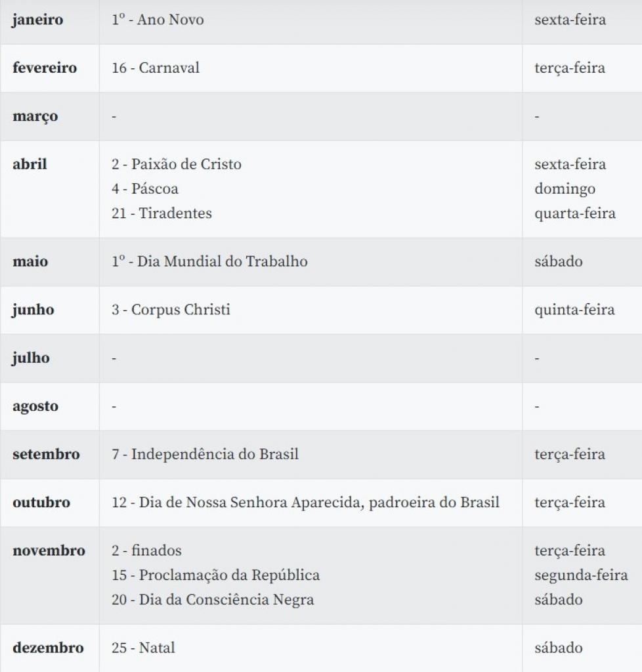Click the '2 - finados' entry

146,551
